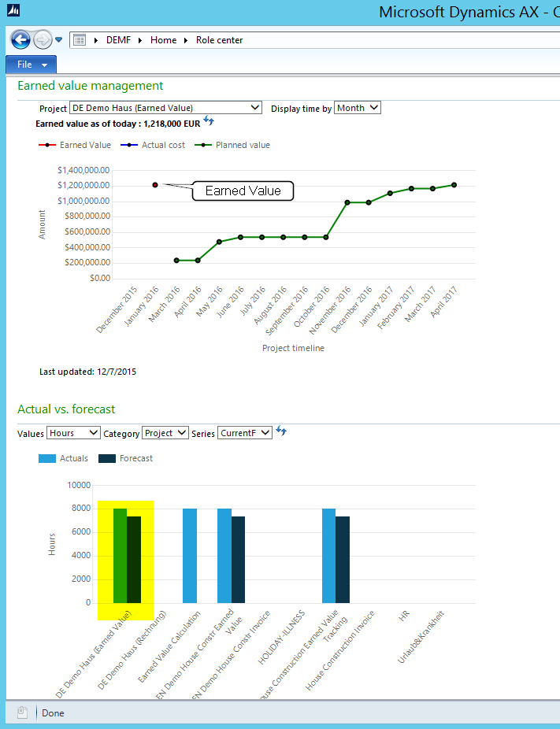This screenshot has height=729, width=560.
Task: Expand the Display time by Month dropdown
Action: tap(358, 108)
